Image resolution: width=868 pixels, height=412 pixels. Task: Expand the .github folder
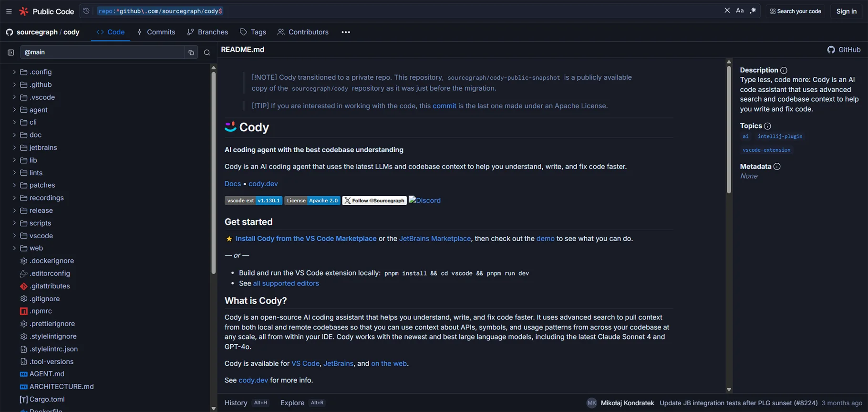(14, 85)
